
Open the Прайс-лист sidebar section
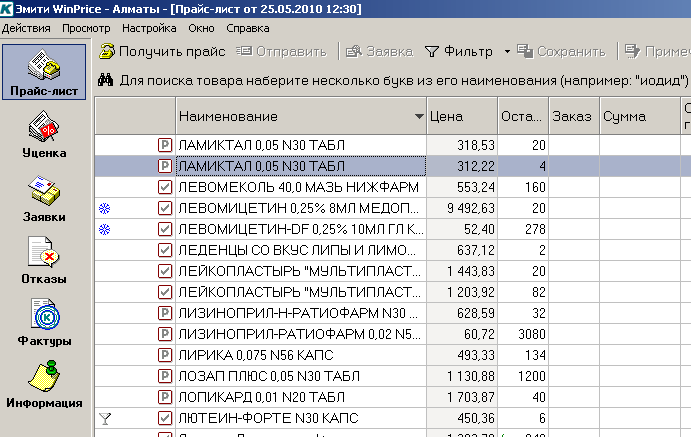coord(43,71)
